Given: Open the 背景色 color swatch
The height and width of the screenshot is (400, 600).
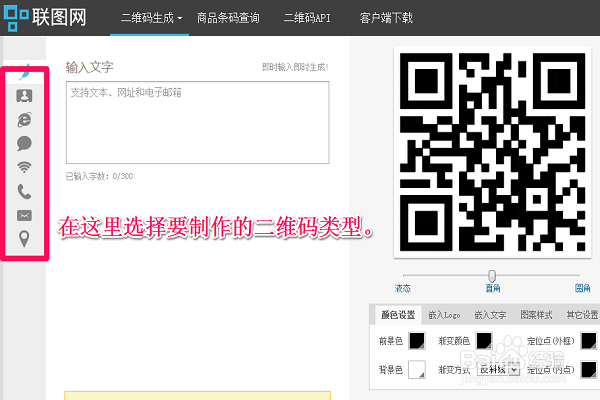Looking at the screenshot, I should click(x=417, y=369).
